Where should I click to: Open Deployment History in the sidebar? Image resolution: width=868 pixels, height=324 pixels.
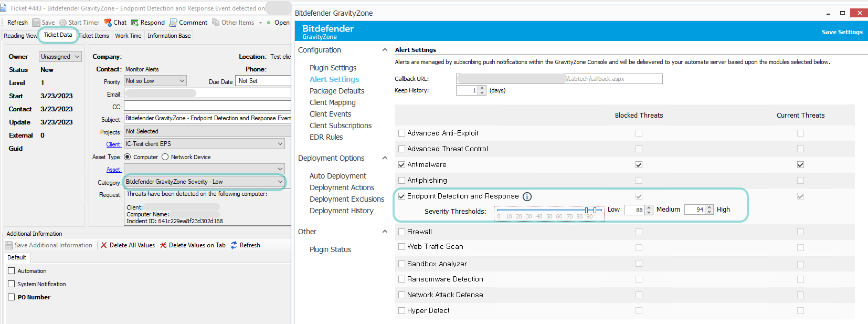coord(342,211)
